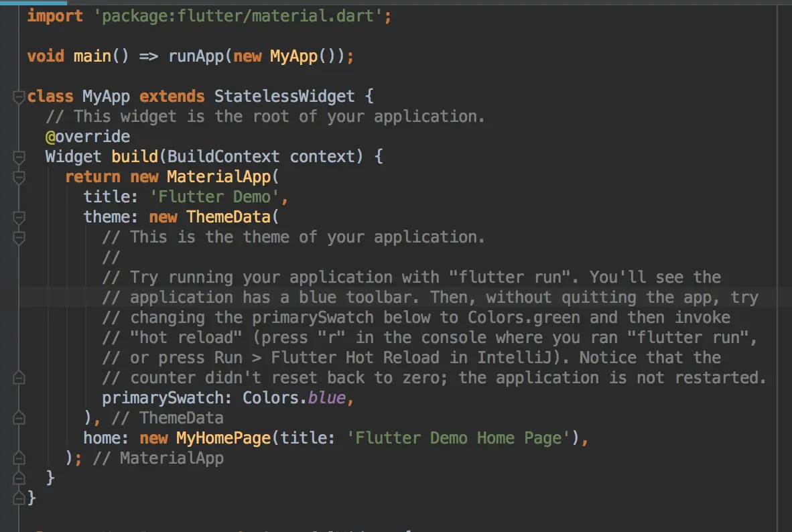This screenshot has height=532, width=792.
Task: Collapse the Widget build method fold marker
Action: coord(19,157)
